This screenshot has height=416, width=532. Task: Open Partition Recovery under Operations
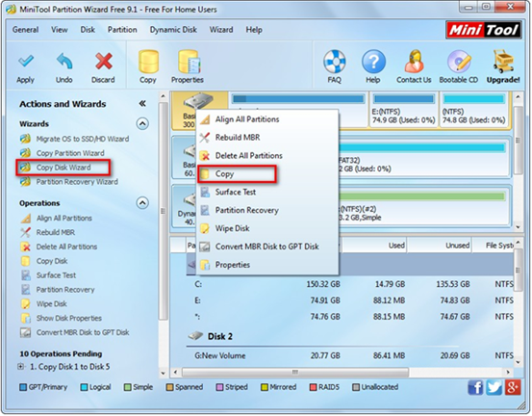pyautogui.click(x=65, y=290)
